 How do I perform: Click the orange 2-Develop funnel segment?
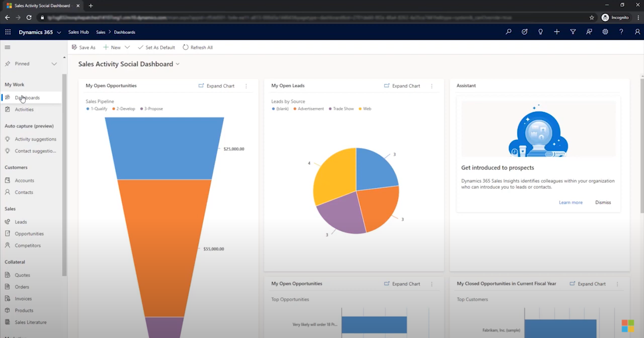tap(165, 247)
